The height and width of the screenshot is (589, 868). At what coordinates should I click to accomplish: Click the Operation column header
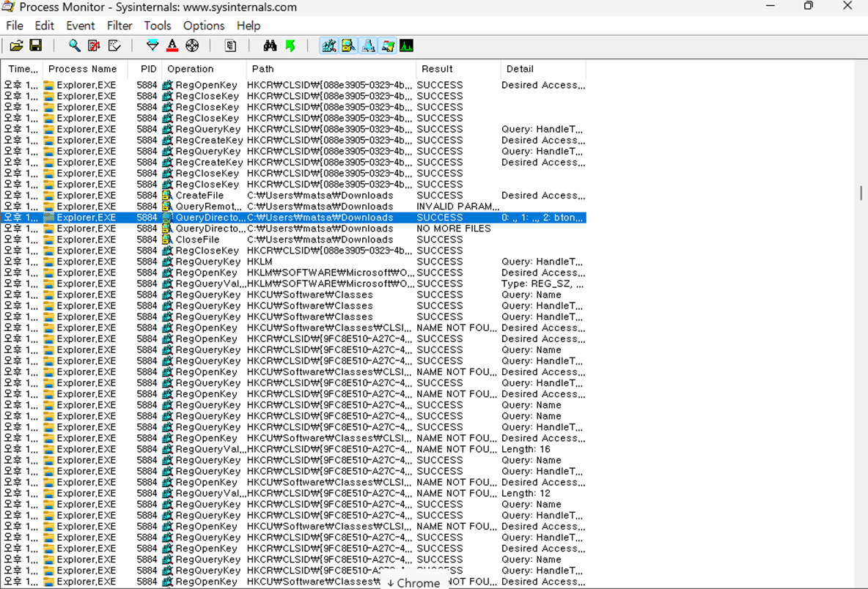point(205,69)
